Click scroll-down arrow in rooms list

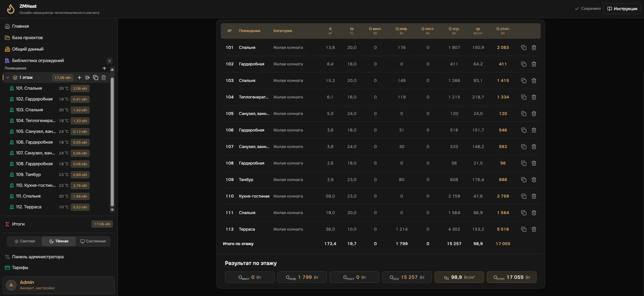coord(112,210)
